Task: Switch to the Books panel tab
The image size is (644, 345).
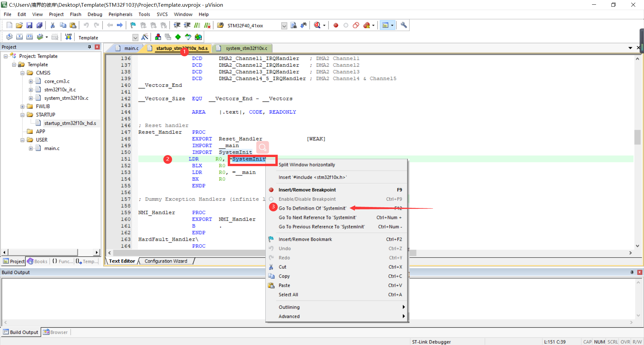Action: pos(38,261)
